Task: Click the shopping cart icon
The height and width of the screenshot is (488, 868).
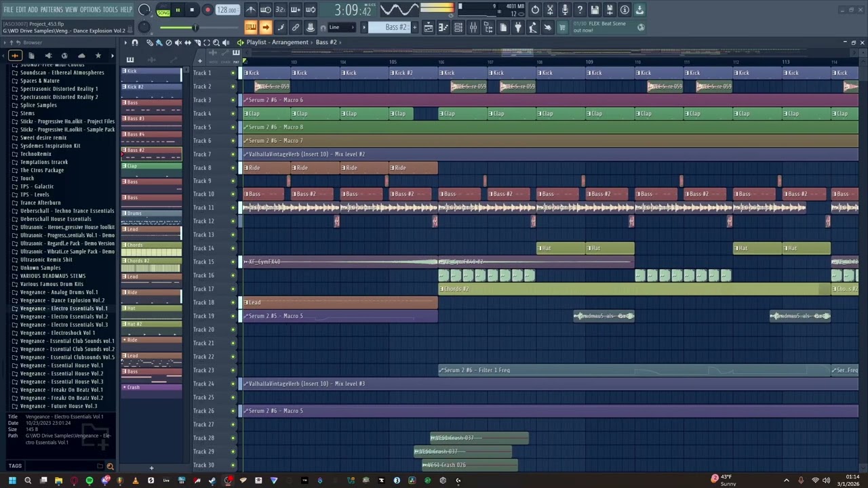Action: [561, 27]
